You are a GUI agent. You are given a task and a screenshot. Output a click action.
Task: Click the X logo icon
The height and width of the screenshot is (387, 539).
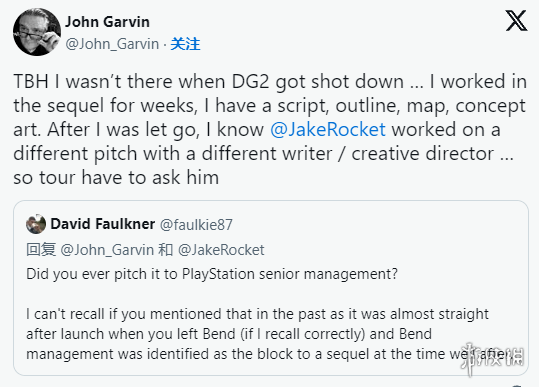(x=516, y=21)
